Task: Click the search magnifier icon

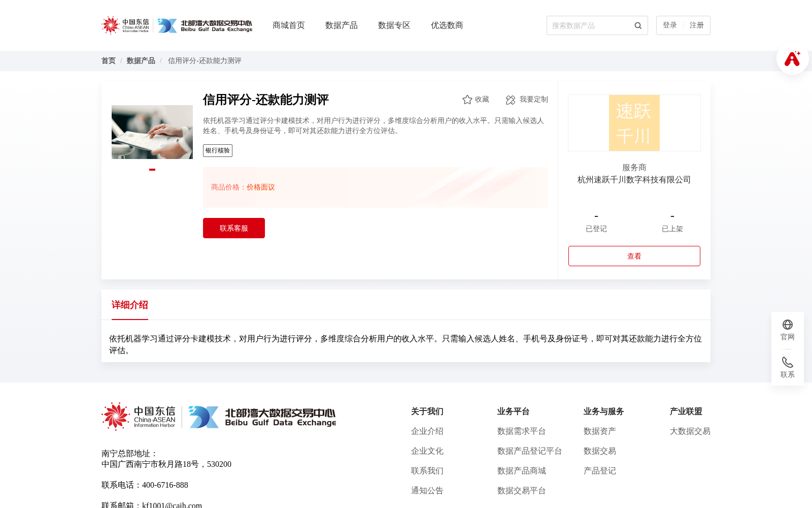Action: click(638, 25)
